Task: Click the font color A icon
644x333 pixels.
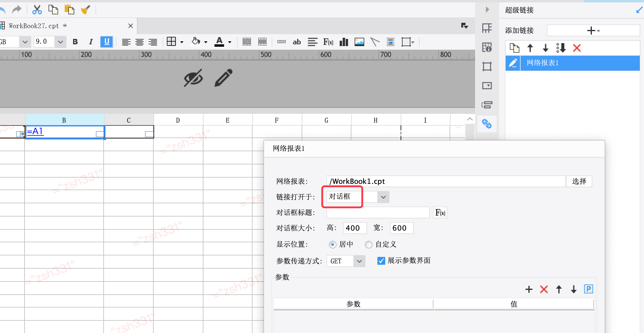Action: coord(219,42)
